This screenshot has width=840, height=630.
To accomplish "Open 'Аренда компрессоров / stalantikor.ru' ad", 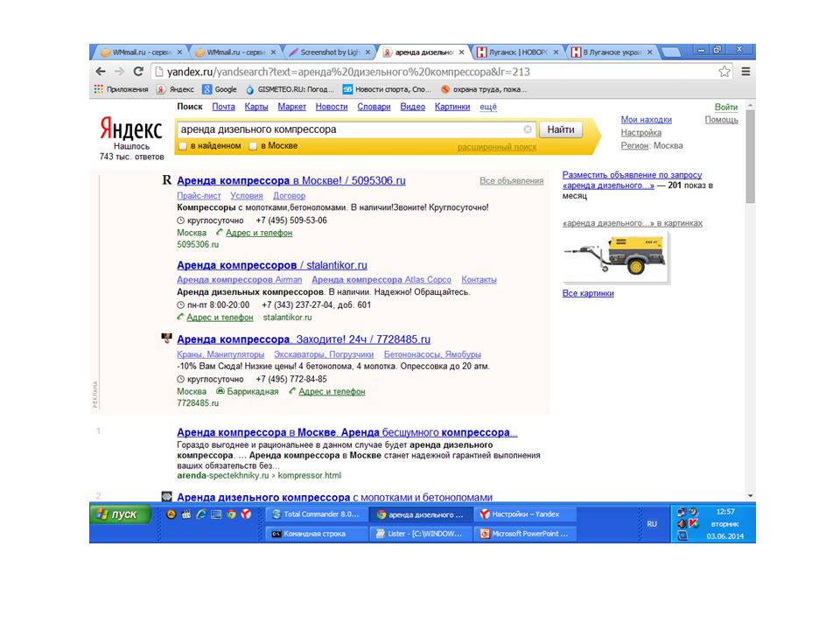I will pyautogui.click(x=272, y=265).
